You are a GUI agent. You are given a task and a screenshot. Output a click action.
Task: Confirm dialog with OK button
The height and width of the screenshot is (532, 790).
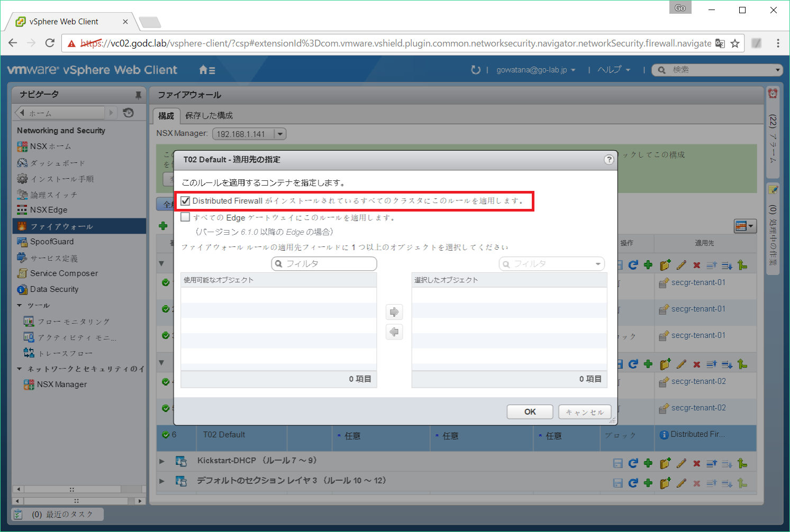(x=530, y=412)
